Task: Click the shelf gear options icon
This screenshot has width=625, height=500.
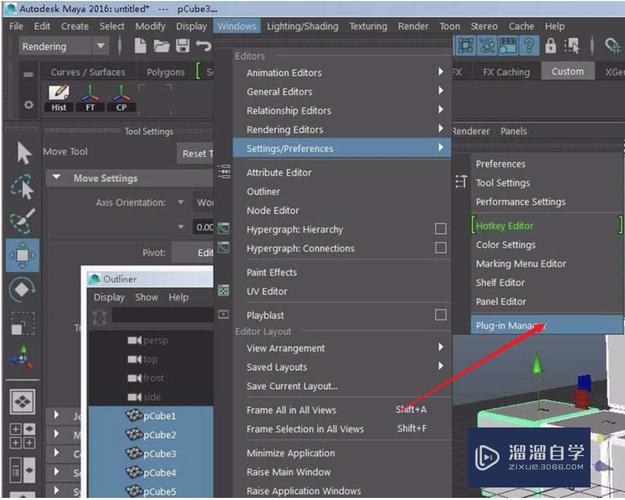Action: click(28, 104)
